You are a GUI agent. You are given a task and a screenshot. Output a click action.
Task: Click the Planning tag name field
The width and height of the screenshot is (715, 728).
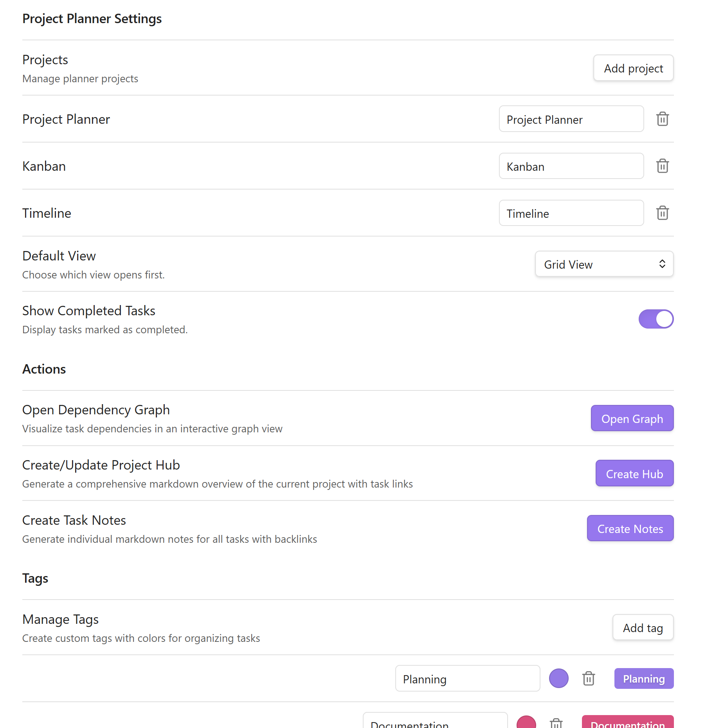pos(467,679)
